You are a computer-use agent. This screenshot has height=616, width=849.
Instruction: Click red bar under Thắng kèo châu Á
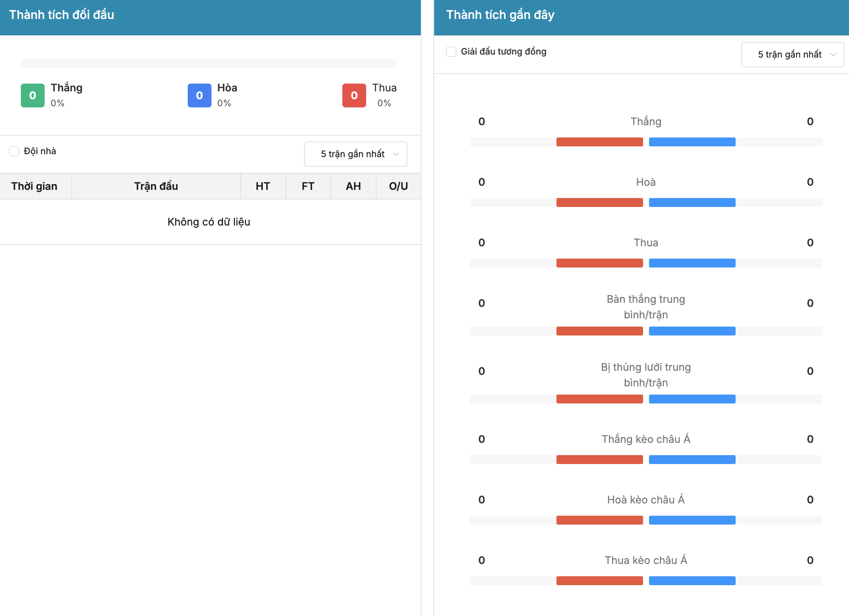(x=599, y=460)
